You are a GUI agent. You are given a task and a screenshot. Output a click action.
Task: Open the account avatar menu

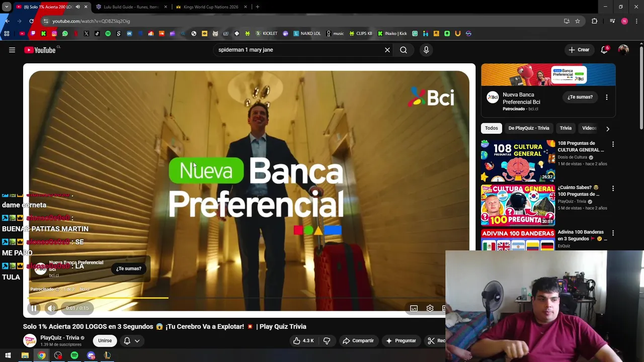(x=623, y=50)
